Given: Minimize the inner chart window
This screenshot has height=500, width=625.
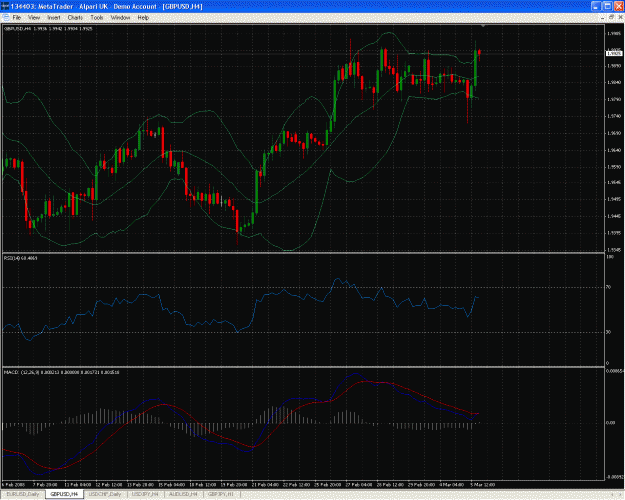Looking at the screenshot, I should (602, 18).
